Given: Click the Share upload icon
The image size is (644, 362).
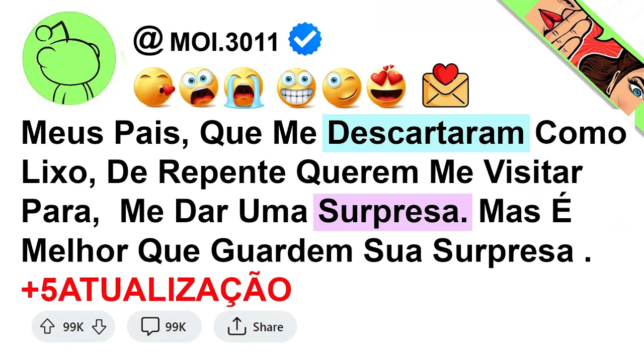Looking at the screenshot, I should tap(236, 327).
